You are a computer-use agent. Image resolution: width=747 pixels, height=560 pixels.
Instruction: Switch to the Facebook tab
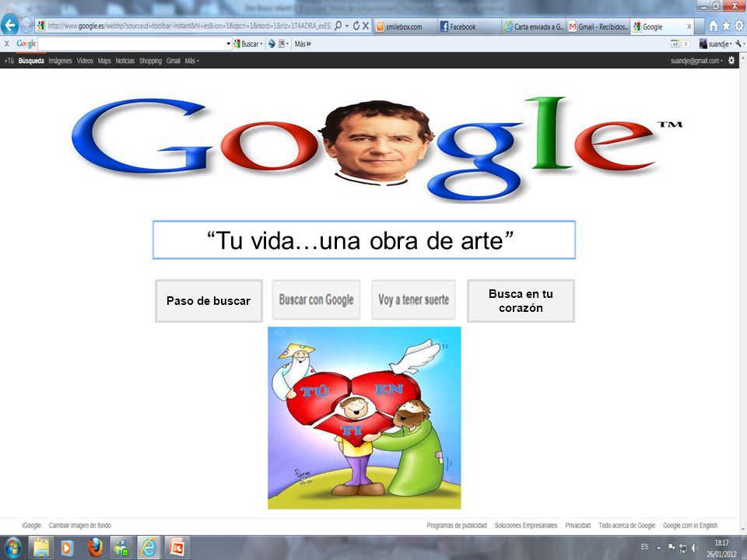coord(468,26)
